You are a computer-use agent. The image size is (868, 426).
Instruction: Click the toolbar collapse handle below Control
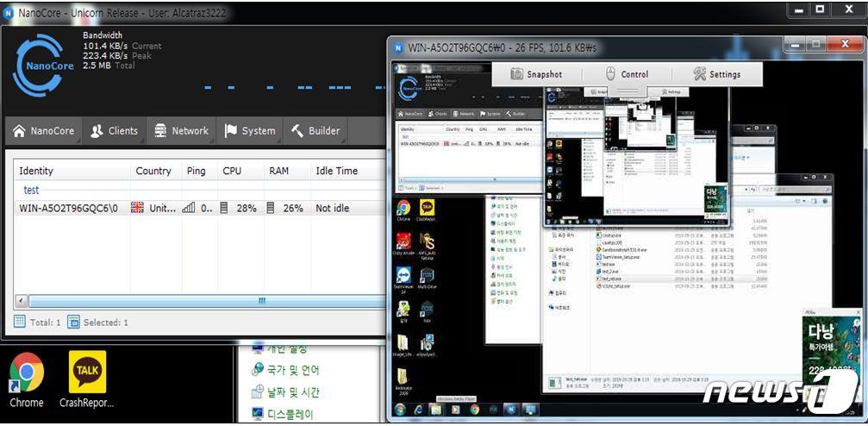628,92
